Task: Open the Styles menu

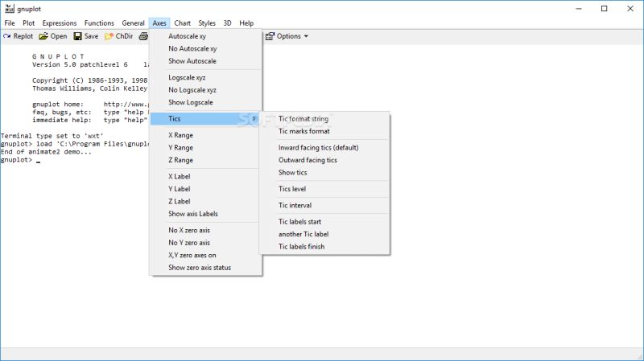Action: point(207,23)
